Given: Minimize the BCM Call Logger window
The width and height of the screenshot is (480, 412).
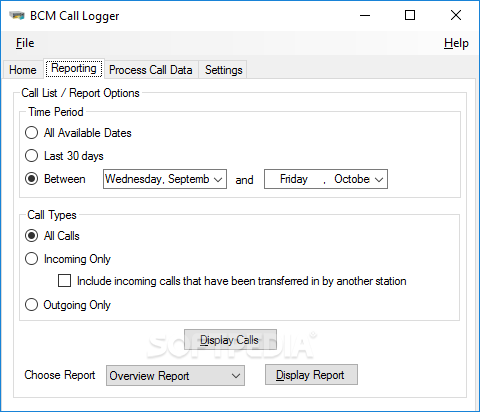Looking at the screenshot, I should 365,15.
